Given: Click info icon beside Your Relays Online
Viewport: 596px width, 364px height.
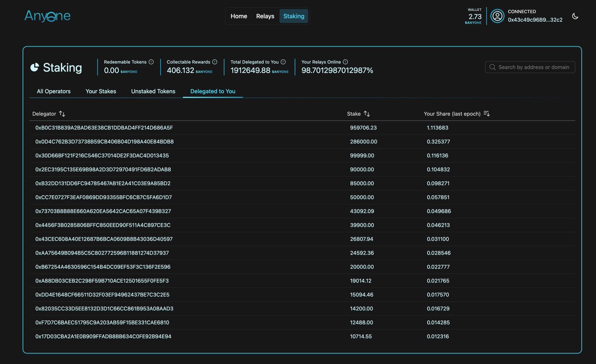Looking at the screenshot, I should click(x=345, y=62).
